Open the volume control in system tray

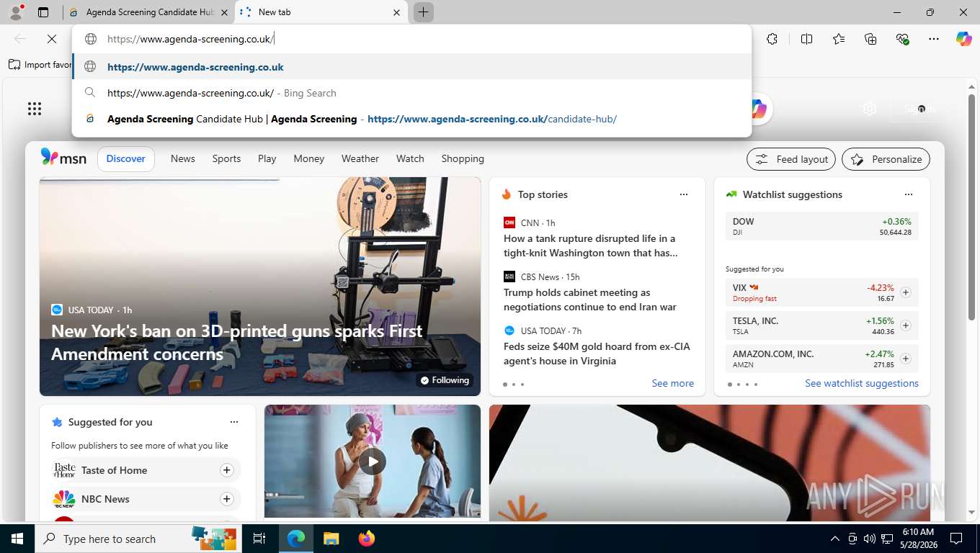(x=870, y=539)
